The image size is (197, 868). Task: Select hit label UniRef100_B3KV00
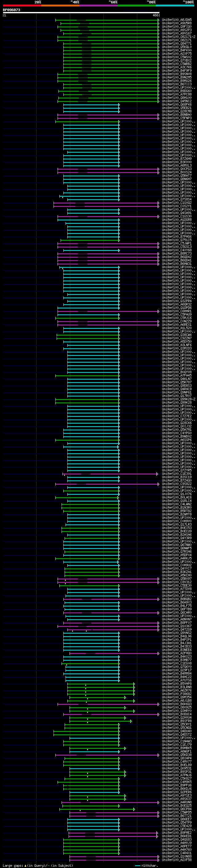coord(177,162)
